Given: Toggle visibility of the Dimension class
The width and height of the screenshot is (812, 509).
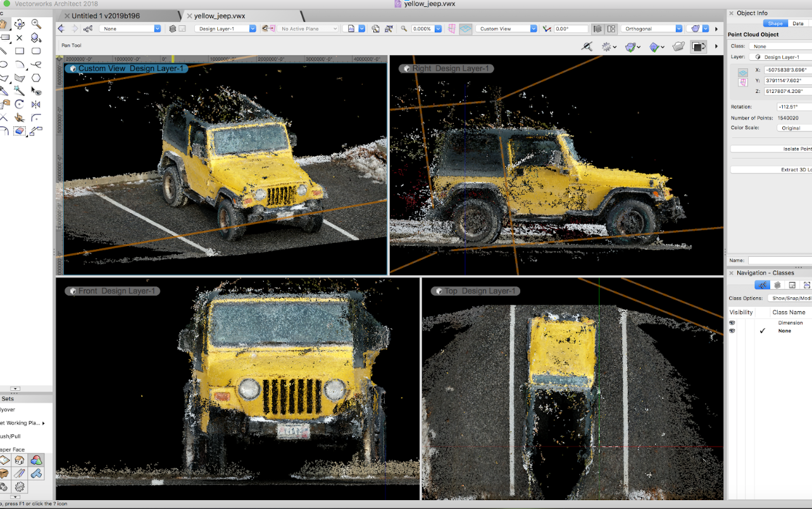Looking at the screenshot, I should pos(733,322).
